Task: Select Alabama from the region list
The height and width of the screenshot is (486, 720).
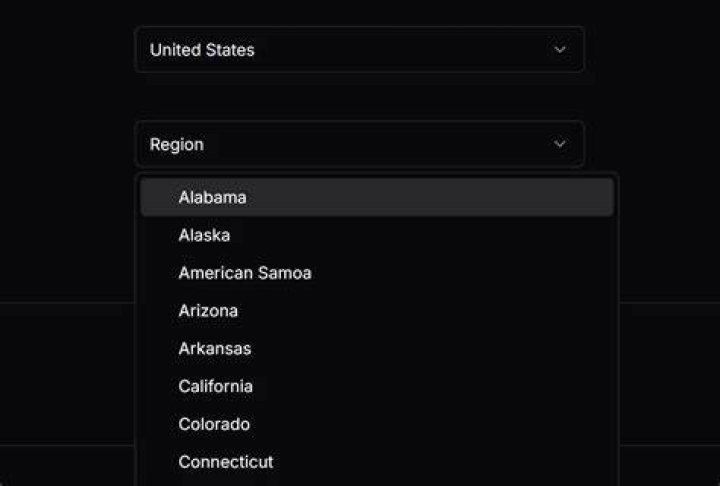Action: pos(377,198)
